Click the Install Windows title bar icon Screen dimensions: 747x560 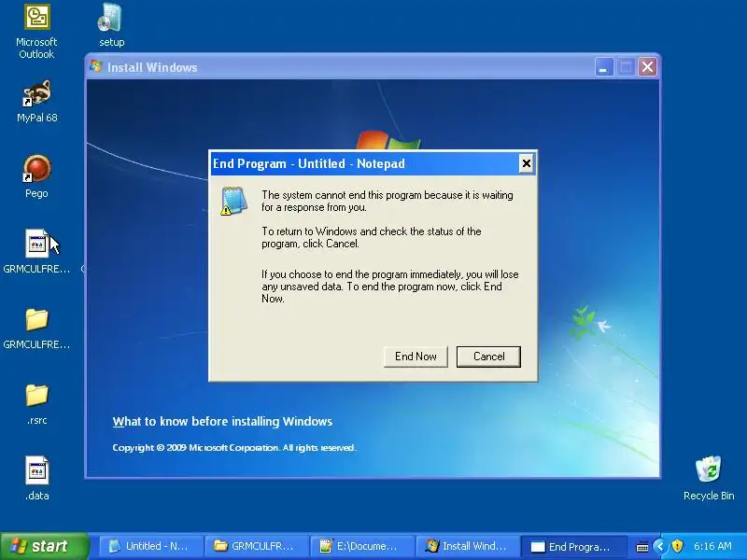(x=96, y=66)
